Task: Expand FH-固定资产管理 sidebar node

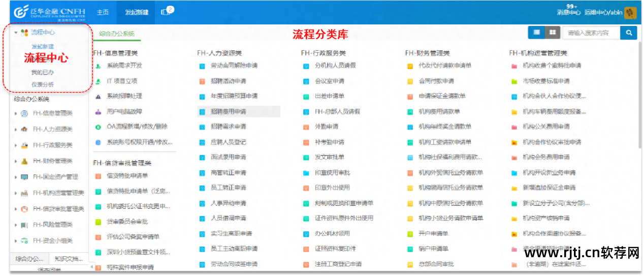Action: coord(16,177)
